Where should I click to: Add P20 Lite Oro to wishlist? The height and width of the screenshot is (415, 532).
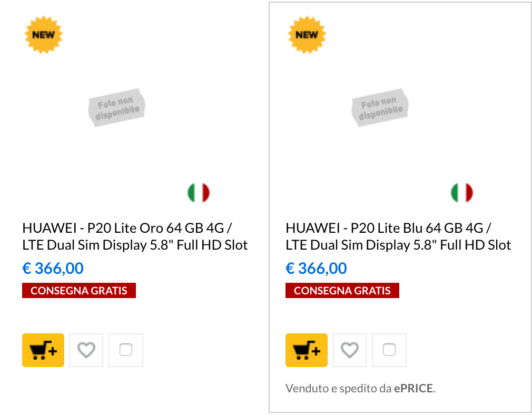(86, 350)
